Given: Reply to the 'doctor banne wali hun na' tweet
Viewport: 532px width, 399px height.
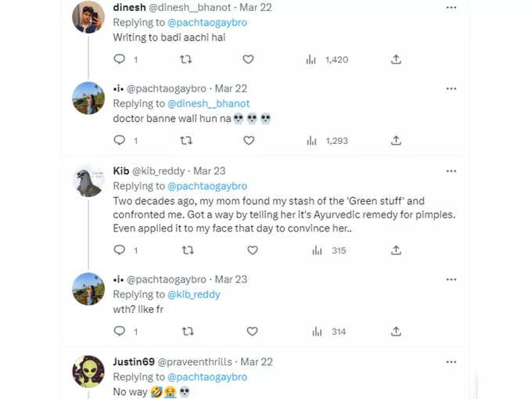Looking at the screenshot, I should point(120,140).
